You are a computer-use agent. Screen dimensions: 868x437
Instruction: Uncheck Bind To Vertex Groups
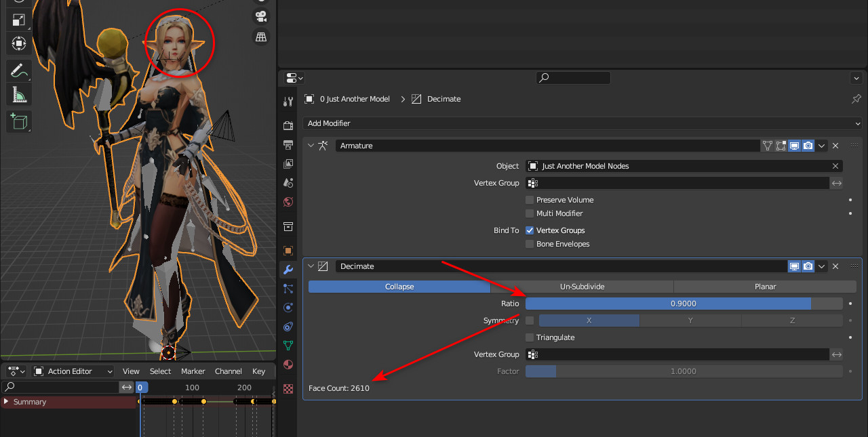pyautogui.click(x=530, y=230)
